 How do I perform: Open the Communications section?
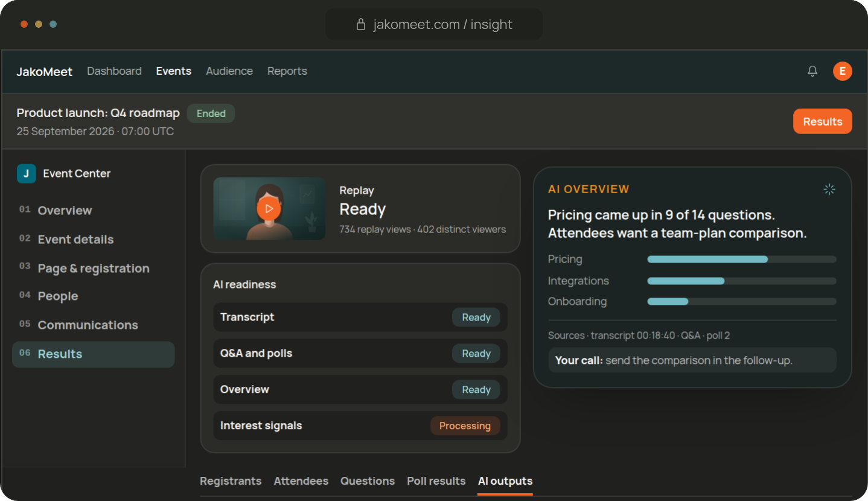[94, 325]
